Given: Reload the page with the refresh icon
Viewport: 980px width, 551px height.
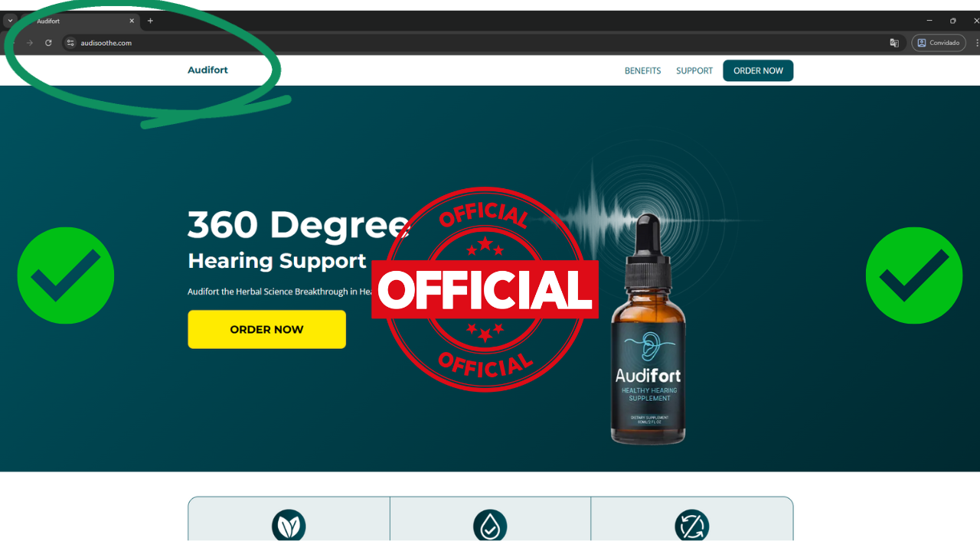Looking at the screenshot, I should click(x=48, y=43).
